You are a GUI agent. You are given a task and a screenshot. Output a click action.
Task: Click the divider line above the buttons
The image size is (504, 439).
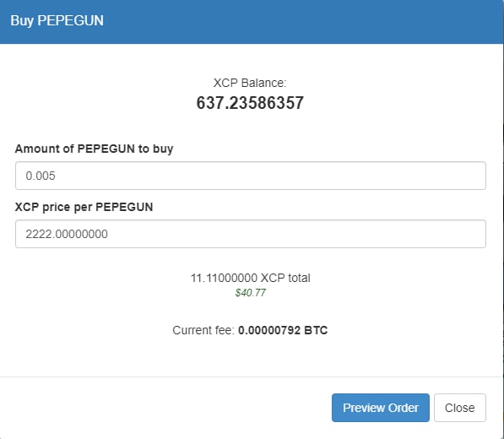coord(252,377)
